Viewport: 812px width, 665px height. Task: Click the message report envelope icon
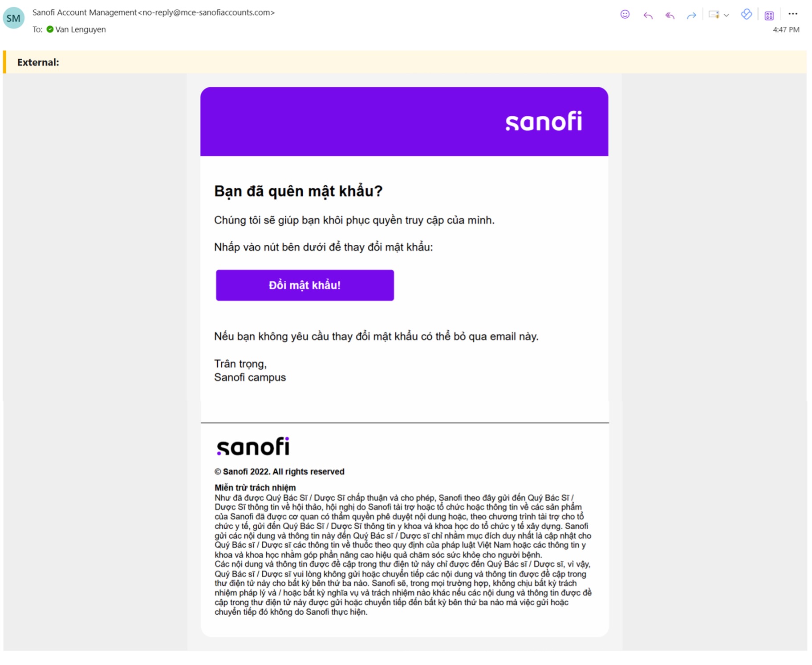coord(714,15)
